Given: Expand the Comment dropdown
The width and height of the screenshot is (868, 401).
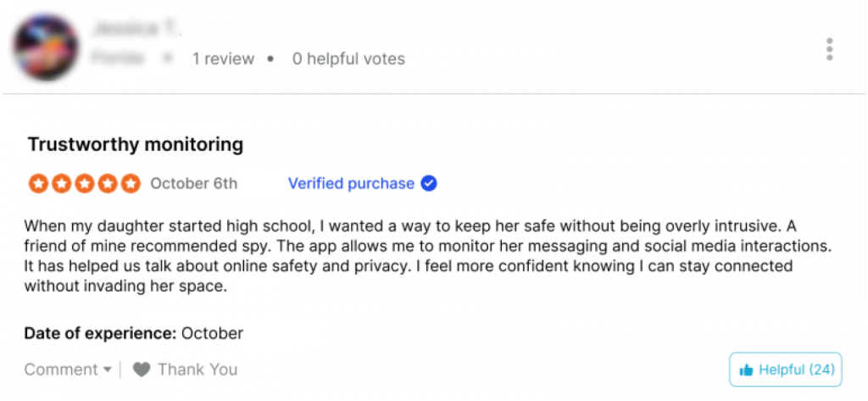Looking at the screenshot, I should coord(68,370).
